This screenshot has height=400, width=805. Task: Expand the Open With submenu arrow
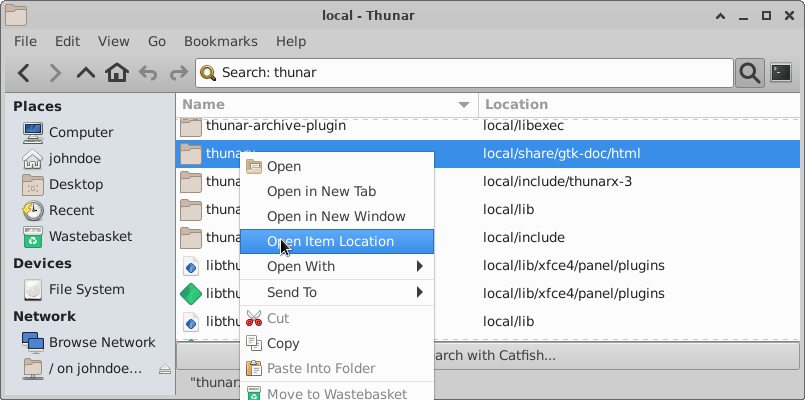[419, 266]
